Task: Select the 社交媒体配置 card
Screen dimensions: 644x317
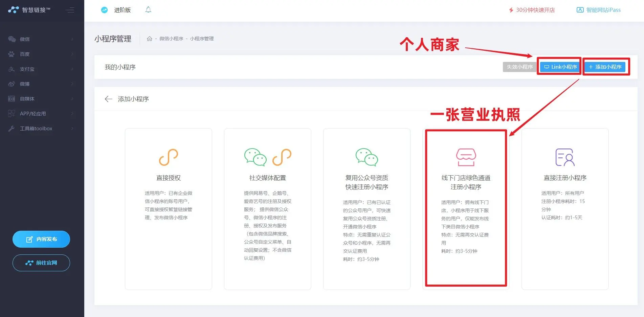Action: click(x=267, y=209)
